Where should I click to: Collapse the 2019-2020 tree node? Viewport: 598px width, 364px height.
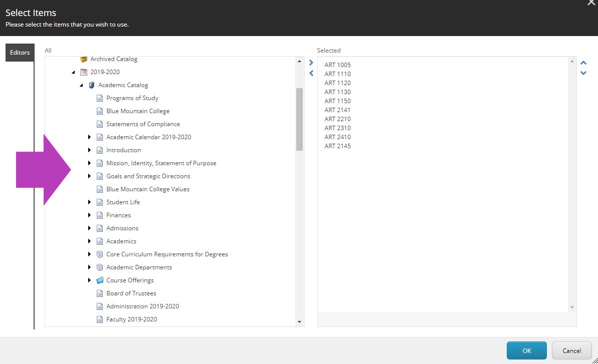[x=73, y=72]
